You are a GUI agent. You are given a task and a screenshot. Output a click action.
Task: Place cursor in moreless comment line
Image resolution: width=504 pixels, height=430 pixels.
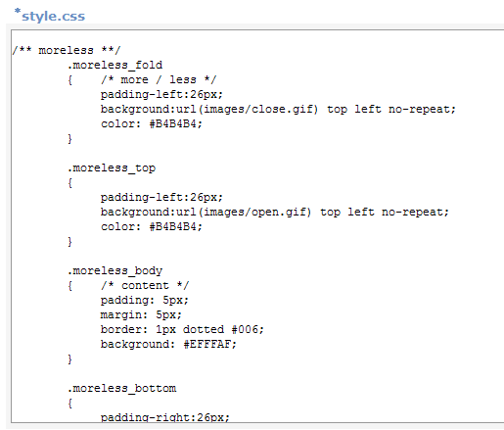click(x=67, y=50)
